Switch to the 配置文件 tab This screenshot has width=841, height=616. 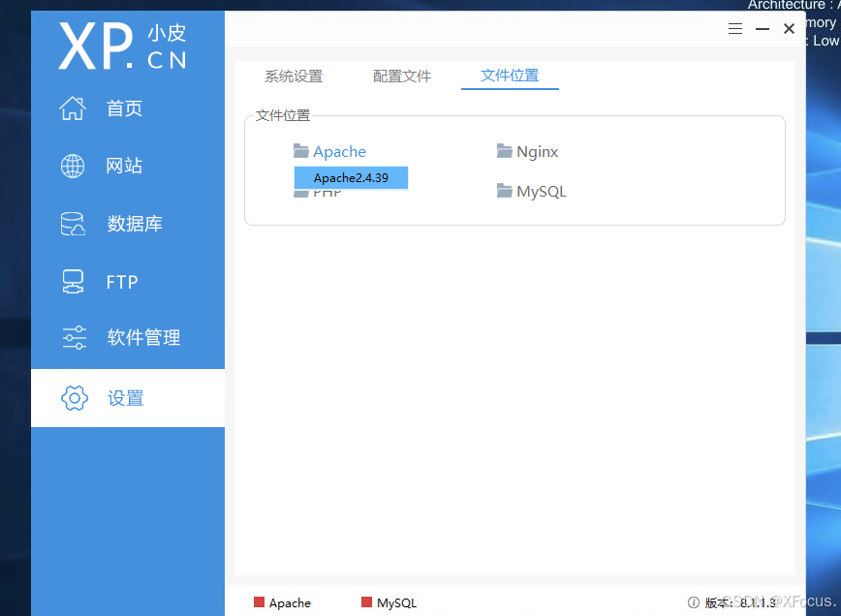click(x=402, y=77)
